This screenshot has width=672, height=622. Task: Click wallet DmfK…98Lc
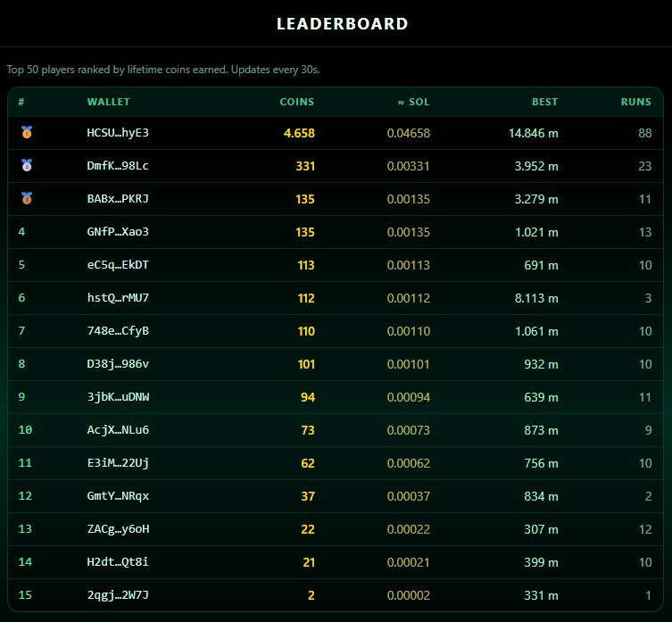(x=118, y=166)
